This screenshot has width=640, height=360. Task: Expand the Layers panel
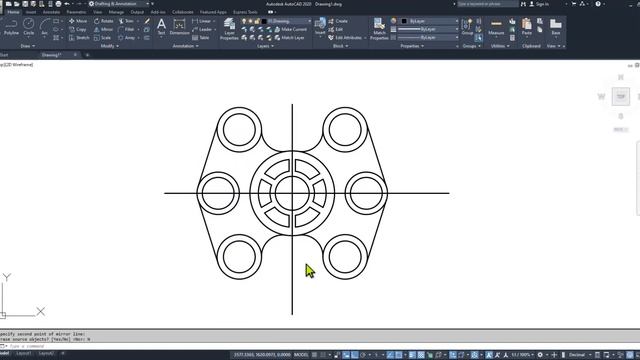point(265,46)
